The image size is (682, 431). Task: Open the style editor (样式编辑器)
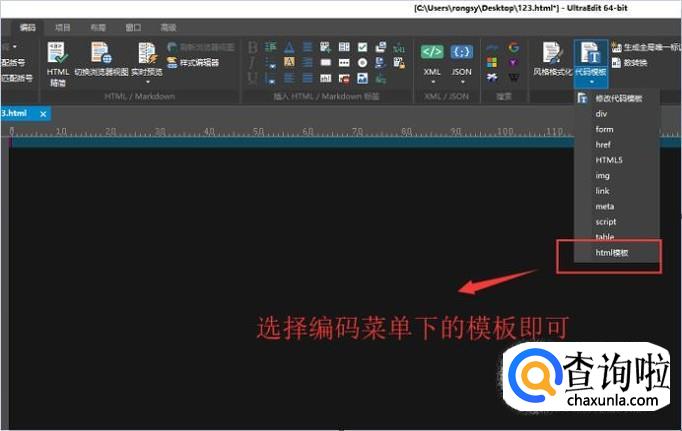[x=193, y=63]
